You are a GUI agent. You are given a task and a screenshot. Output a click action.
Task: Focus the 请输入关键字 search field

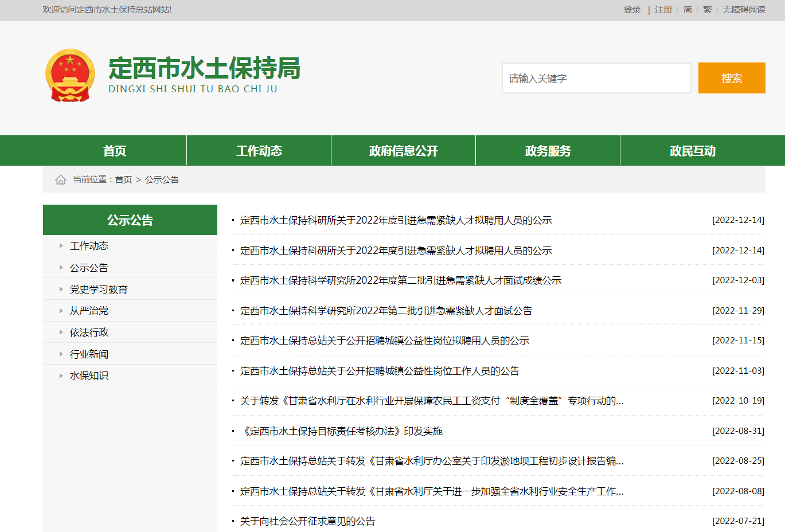[x=596, y=78]
